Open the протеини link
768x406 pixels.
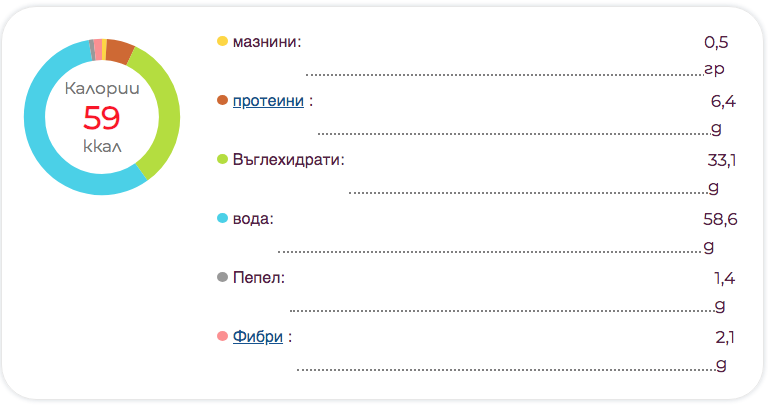coord(268,101)
